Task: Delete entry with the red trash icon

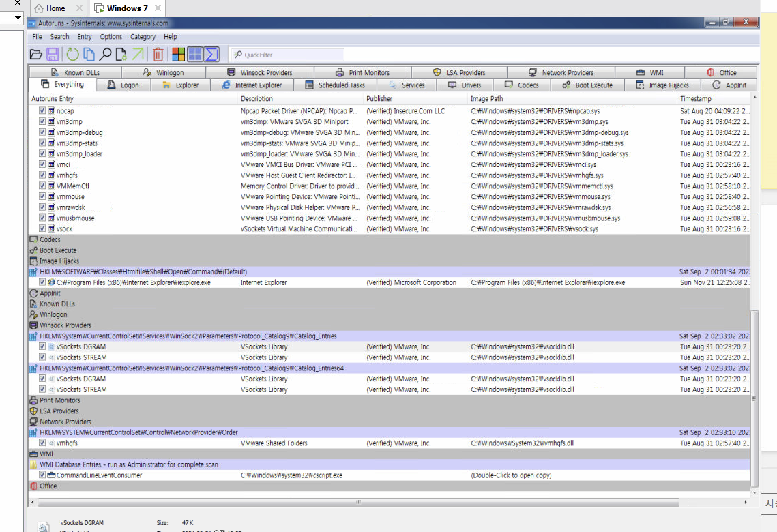Action: pos(158,55)
